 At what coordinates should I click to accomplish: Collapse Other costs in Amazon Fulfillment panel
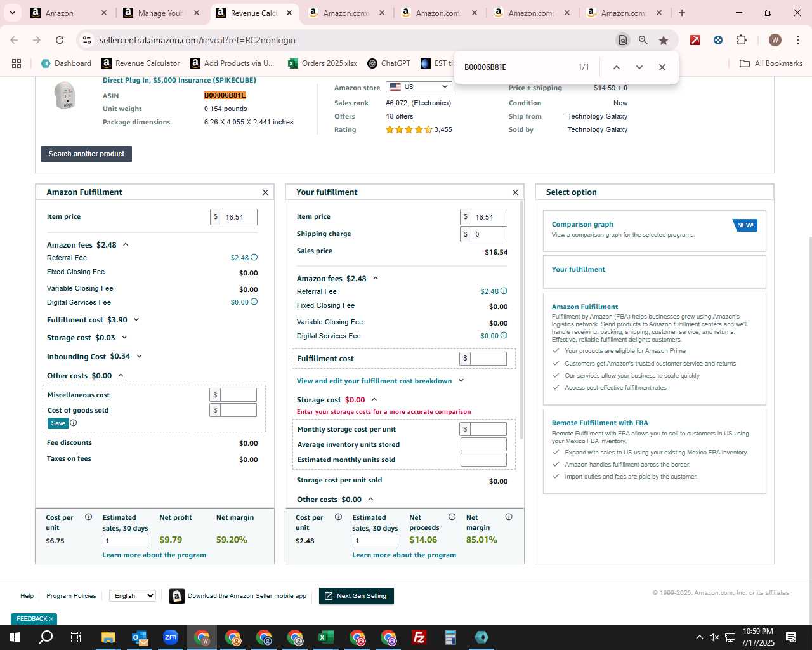pyautogui.click(x=121, y=376)
